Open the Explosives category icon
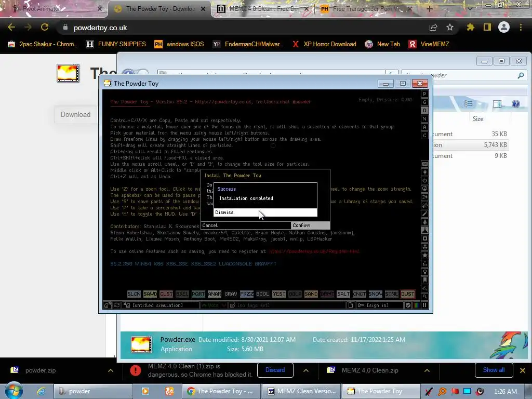Screen dimensions: 532x399 click(x=424, y=205)
